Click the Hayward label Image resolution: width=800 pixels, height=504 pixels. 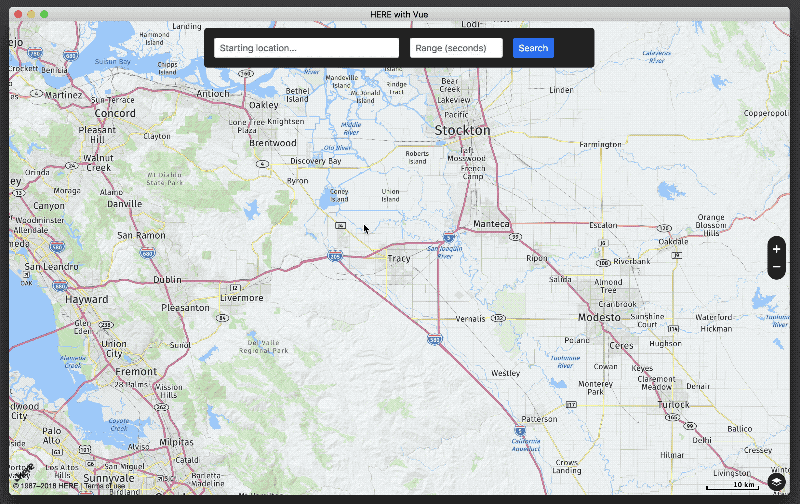(x=87, y=299)
